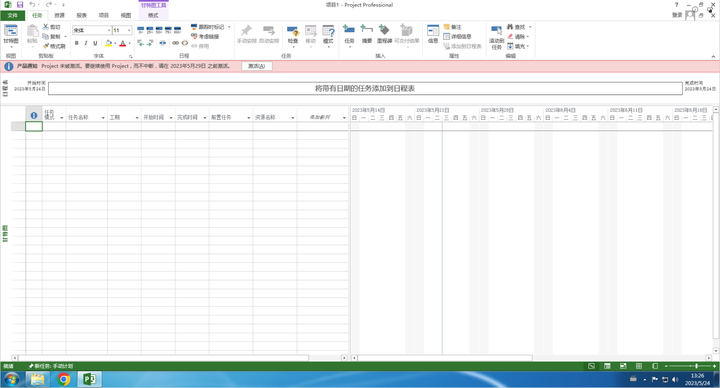Switch to the Format (格式) tab

pyautogui.click(x=153, y=16)
